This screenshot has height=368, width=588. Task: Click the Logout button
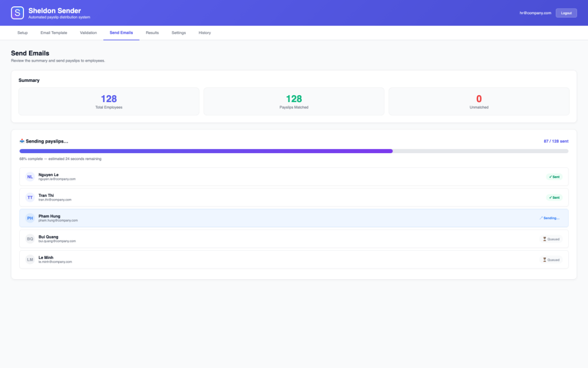pyautogui.click(x=566, y=13)
